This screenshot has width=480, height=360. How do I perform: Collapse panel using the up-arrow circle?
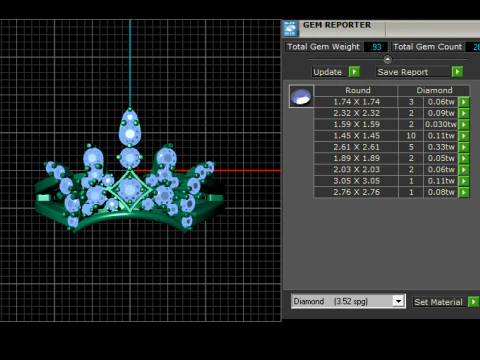click(x=387, y=60)
